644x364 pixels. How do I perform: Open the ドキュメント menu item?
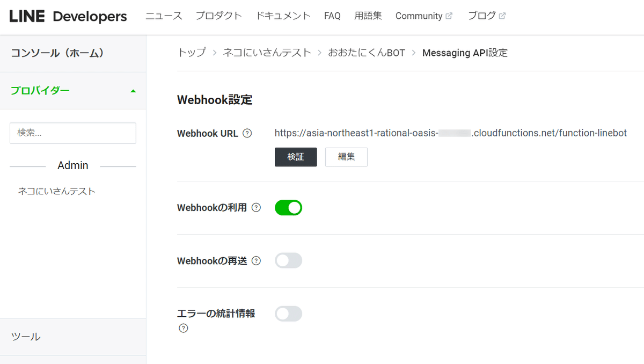[283, 16]
